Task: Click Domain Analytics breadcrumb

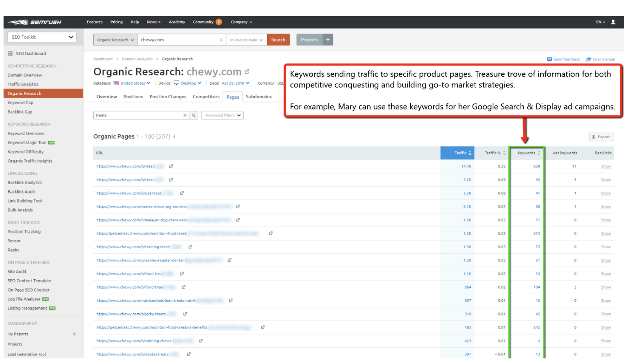Action: tap(137, 59)
